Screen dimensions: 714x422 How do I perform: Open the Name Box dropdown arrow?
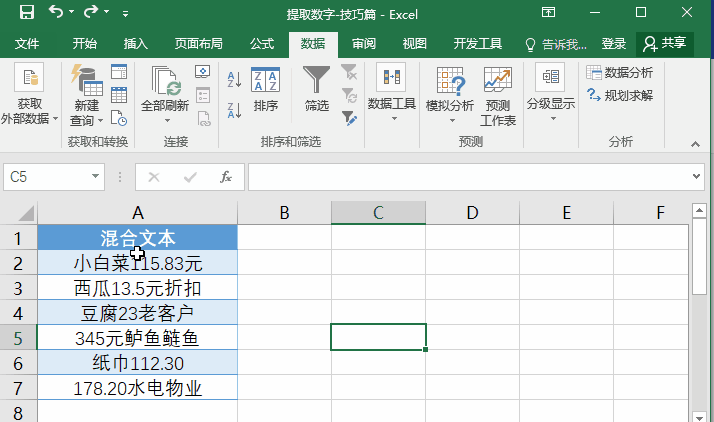pyautogui.click(x=95, y=176)
